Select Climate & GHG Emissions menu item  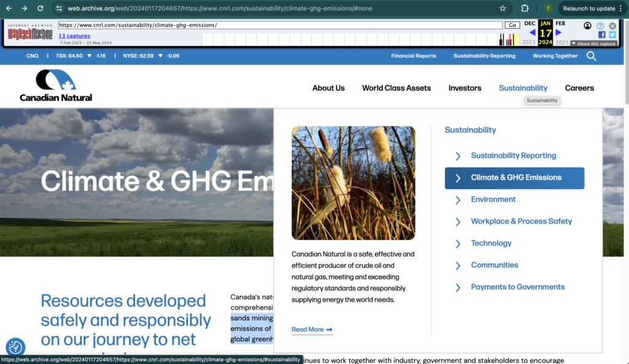[x=514, y=178]
